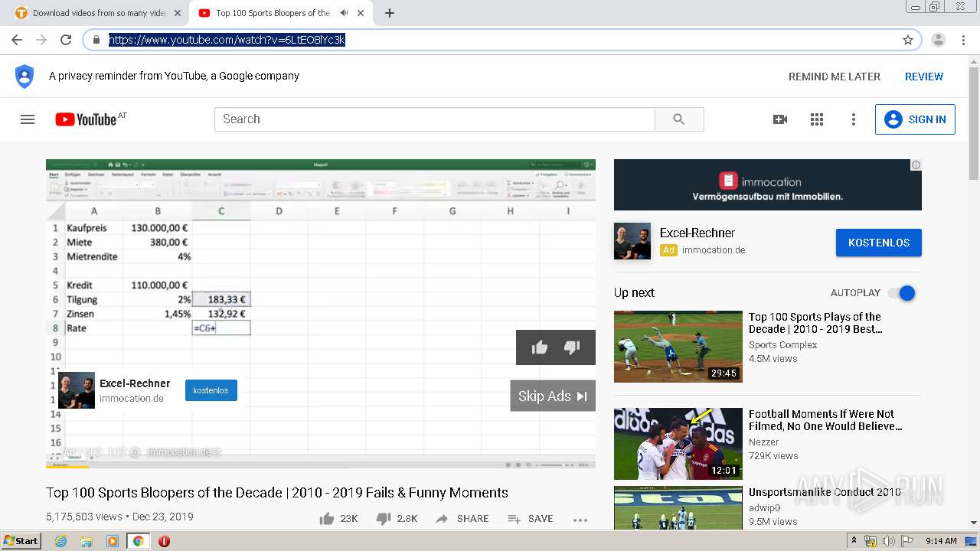
Task: Toggle the Autoplay switch
Action: tap(902, 293)
